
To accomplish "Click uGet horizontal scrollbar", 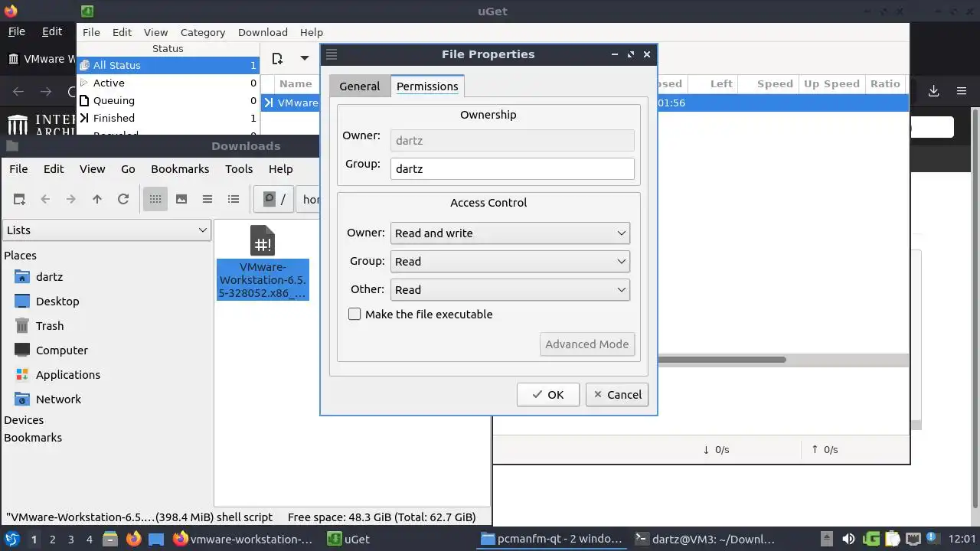I will click(721, 360).
